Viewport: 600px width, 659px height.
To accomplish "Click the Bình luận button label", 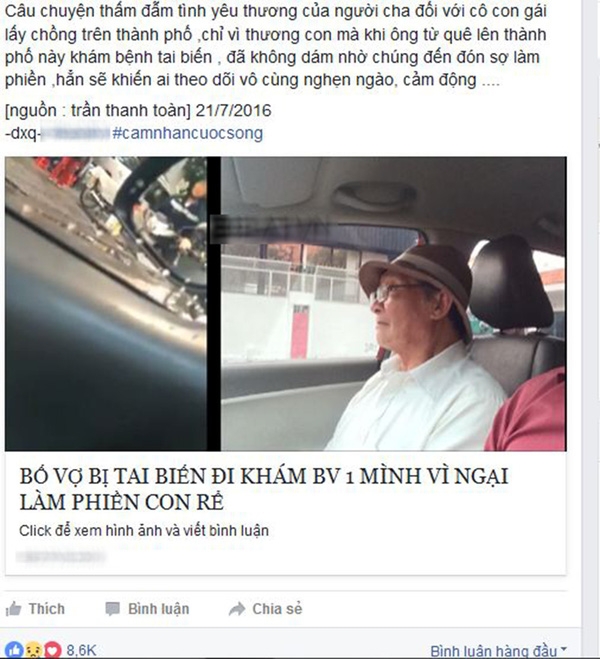I will (158, 609).
